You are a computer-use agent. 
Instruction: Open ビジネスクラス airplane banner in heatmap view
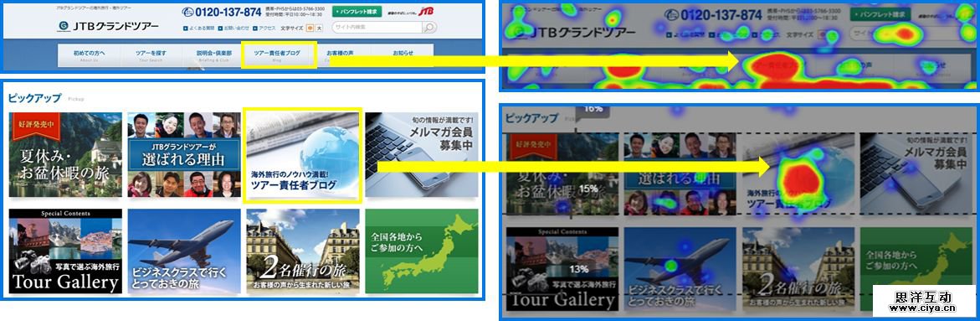[680, 269]
